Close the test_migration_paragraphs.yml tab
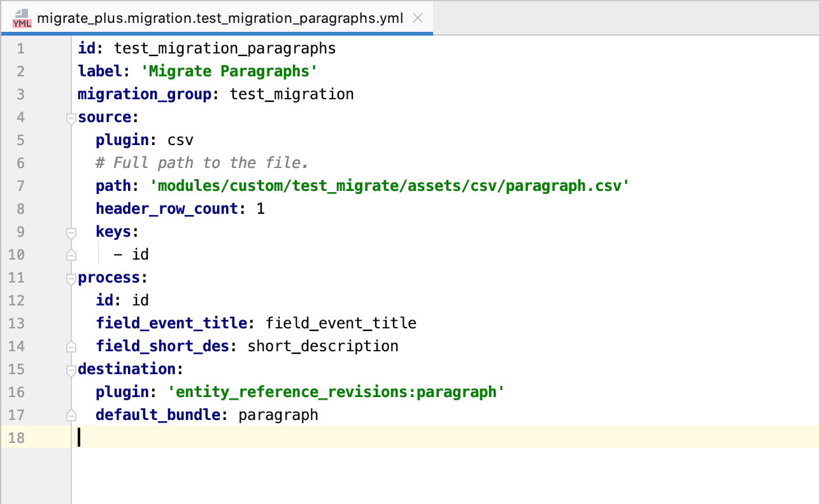This screenshot has width=819, height=504. (x=418, y=18)
